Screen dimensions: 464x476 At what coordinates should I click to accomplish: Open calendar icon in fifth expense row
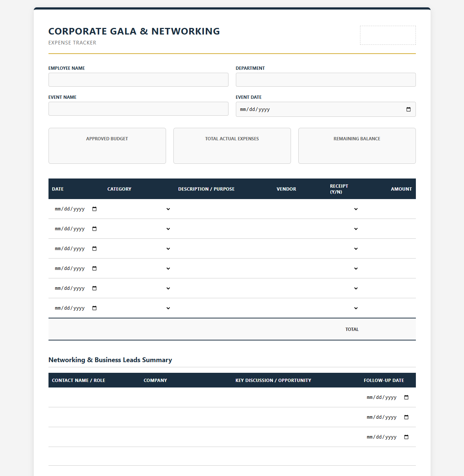(x=94, y=288)
